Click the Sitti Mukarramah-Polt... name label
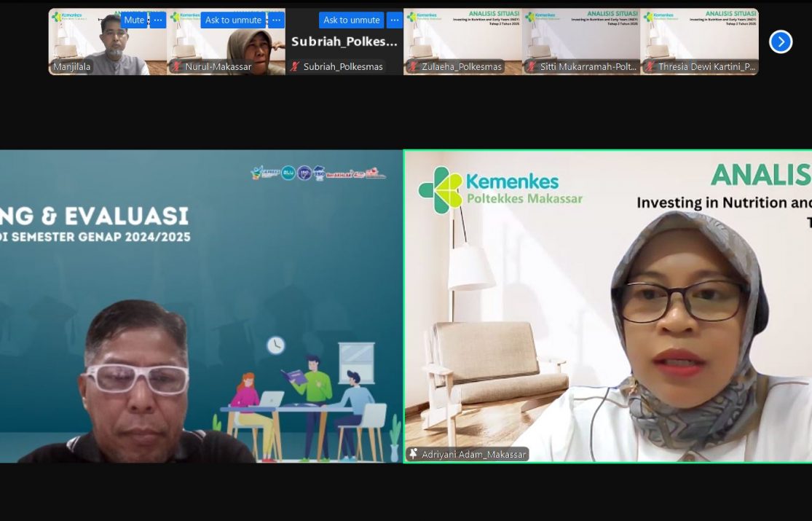 588,66
